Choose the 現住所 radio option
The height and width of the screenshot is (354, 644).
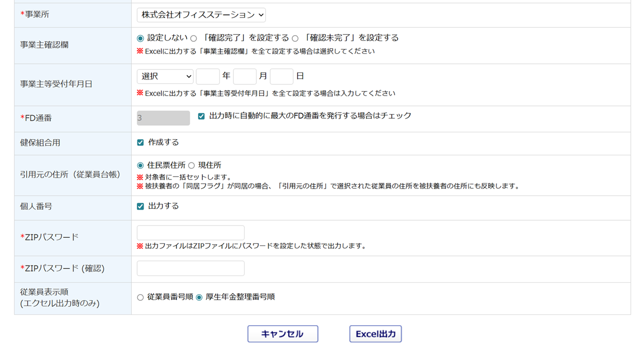pos(191,165)
